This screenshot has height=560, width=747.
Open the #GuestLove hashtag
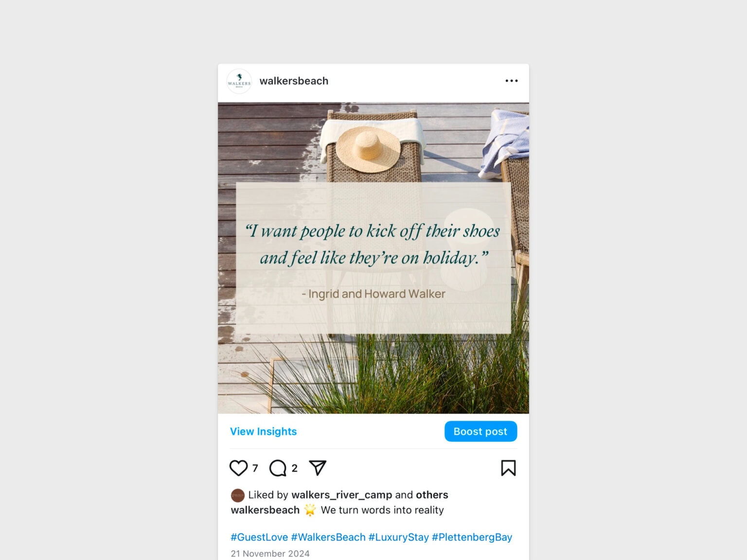point(259,537)
